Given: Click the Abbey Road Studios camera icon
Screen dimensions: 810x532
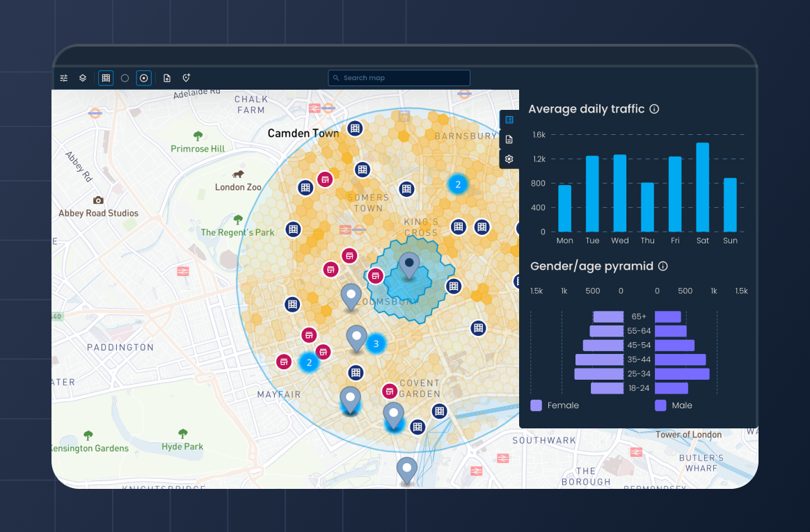Looking at the screenshot, I should pos(98,200).
